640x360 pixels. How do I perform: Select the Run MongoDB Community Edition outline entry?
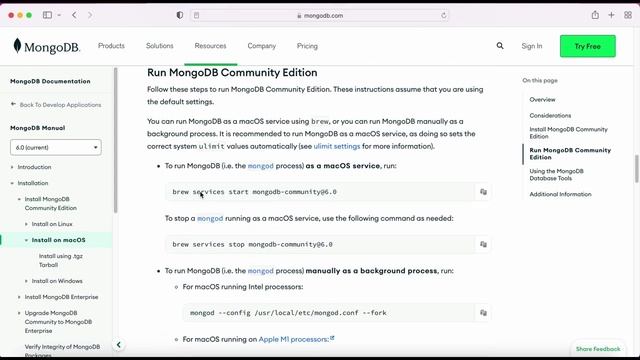click(570, 153)
